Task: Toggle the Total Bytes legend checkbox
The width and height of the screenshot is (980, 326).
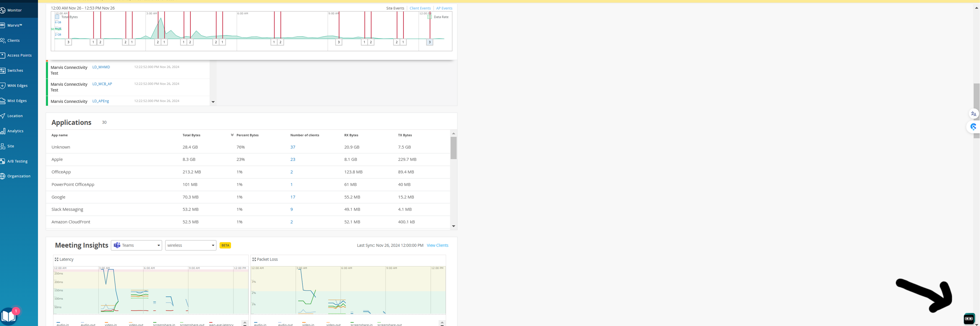Action: pos(57,17)
